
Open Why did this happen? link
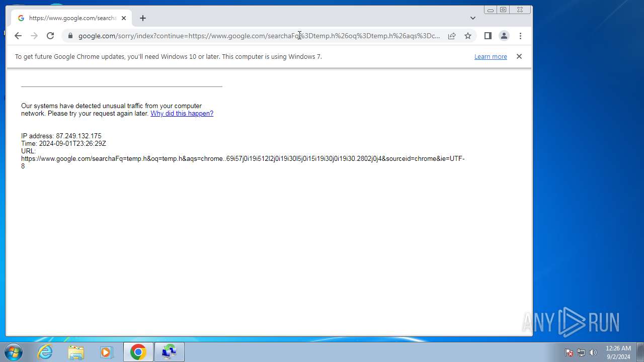click(182, 114)
